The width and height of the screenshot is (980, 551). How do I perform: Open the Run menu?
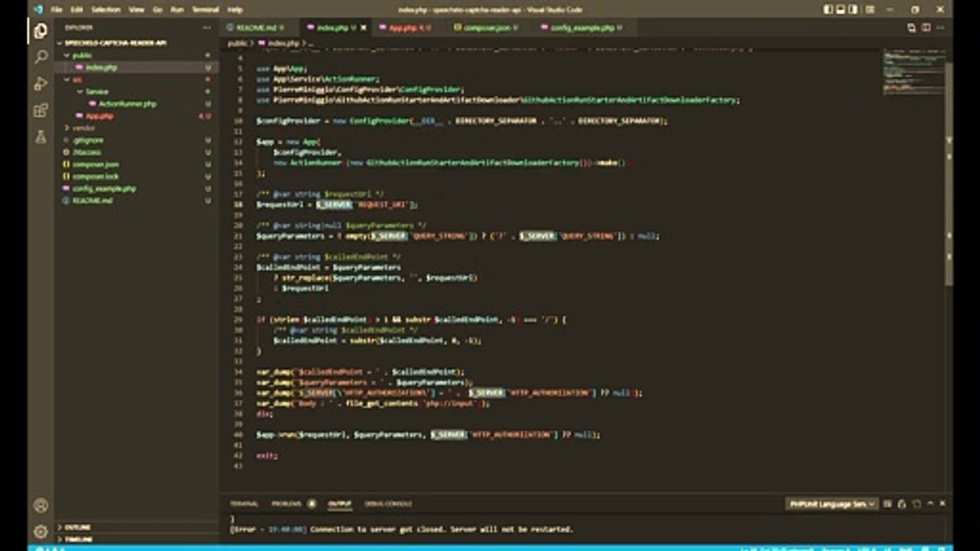click(177, 10)
